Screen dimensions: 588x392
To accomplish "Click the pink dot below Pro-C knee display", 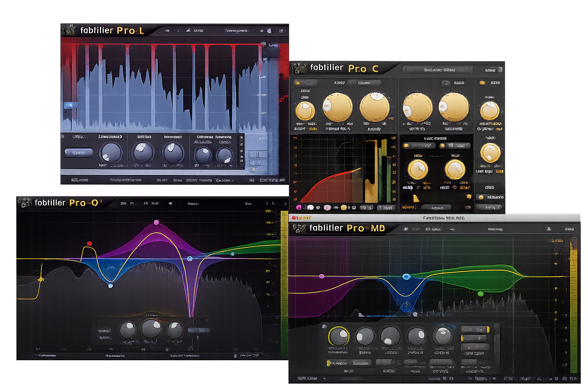I will 327,207.
